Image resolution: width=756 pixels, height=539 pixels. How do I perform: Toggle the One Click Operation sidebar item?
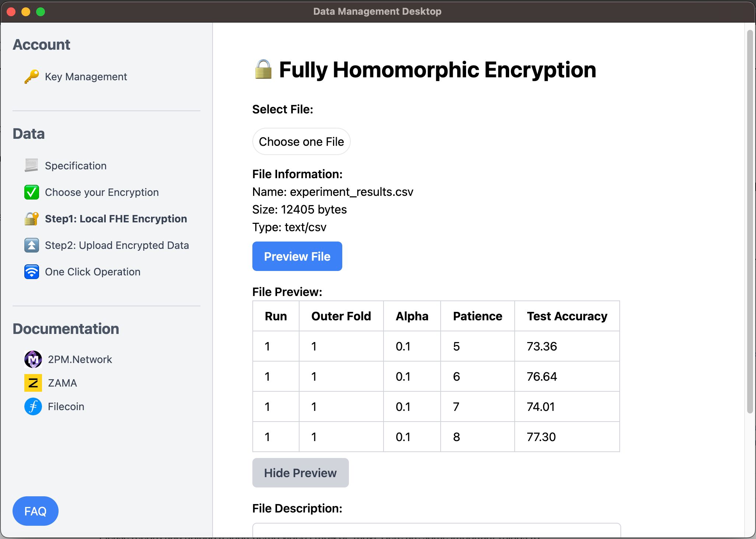click(93, 271)
